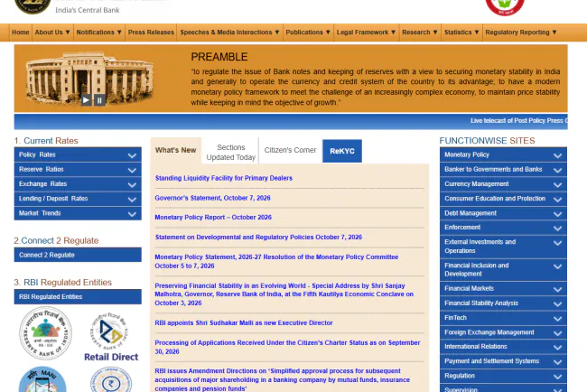This screenshot has height=392, width=587.
Task: Click the RBI seal in the header
Action: [x=33, y=6]
